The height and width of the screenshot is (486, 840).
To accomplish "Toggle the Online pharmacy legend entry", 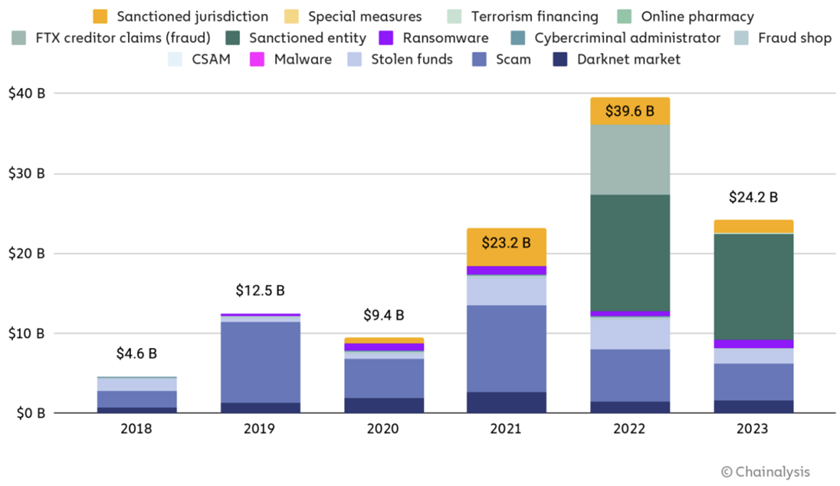I will tap(697, 17).
